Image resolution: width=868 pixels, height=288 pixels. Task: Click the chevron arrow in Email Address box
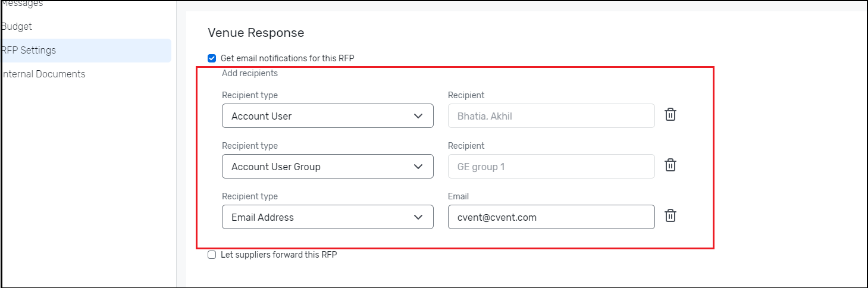point(418,217)
